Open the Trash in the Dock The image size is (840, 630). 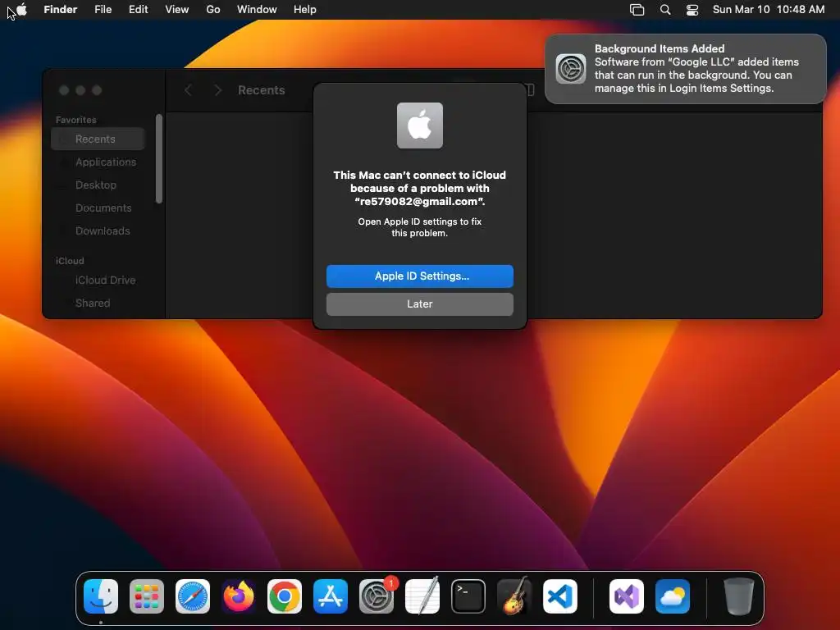coord(739,596)
